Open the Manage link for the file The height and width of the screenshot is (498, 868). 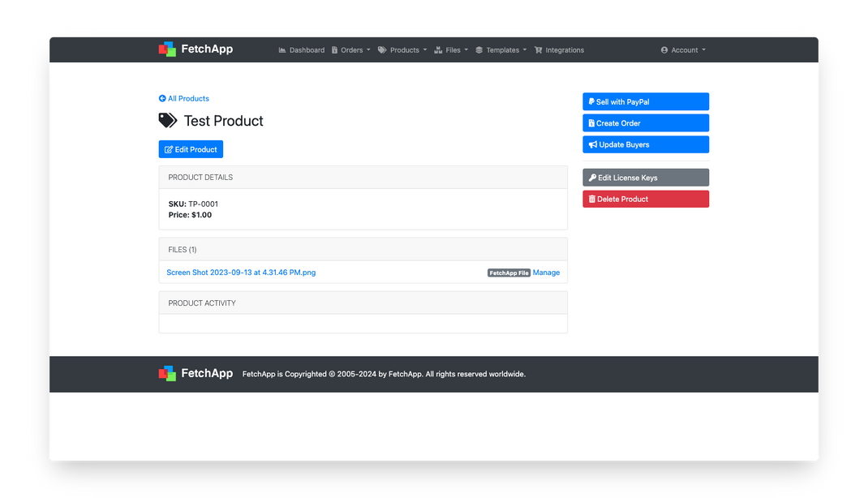pos(546,273)
